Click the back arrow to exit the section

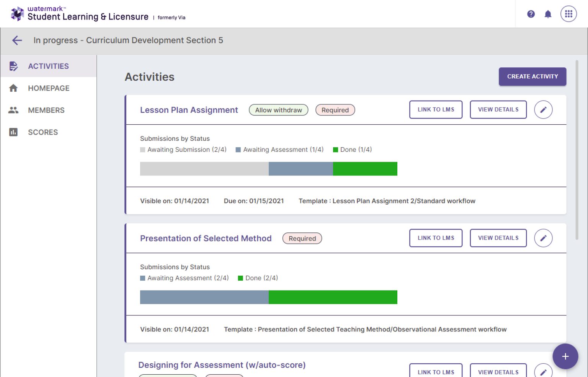pos(17,41)
